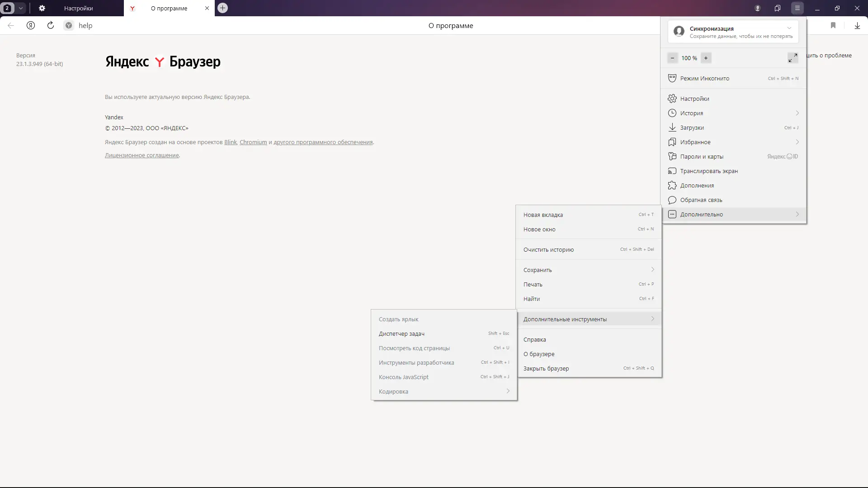The height and width of the screenshot is (488, 868).
Task: Open Режим Инкогнито mask icon entry
Action: click(x=705, y=78)
